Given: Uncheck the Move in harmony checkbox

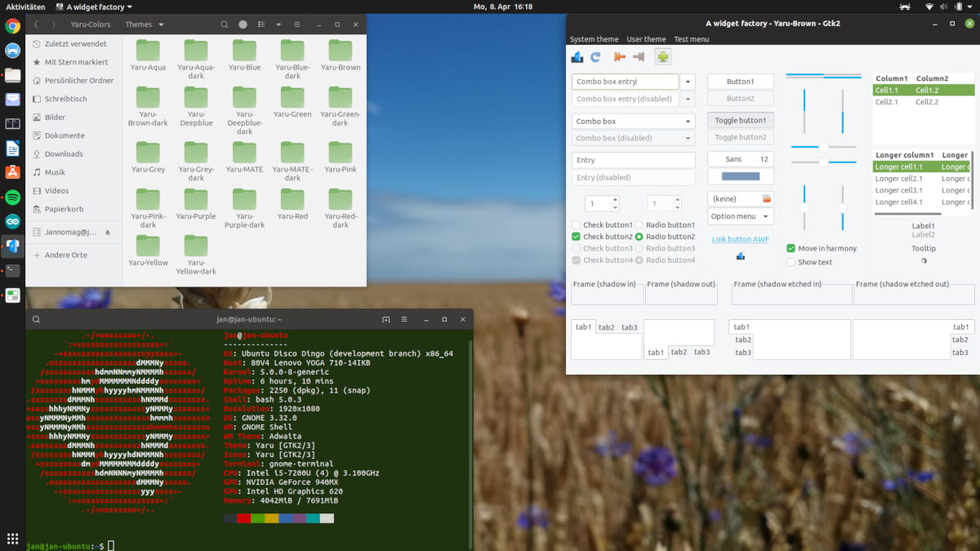Looking at the screenshot, I should [x=791, y=248].
